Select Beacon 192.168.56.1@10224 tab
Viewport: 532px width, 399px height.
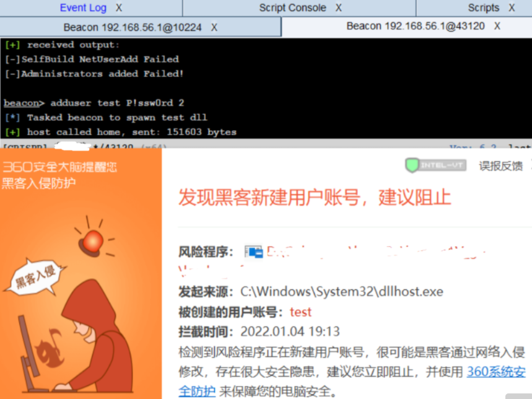point(133,27)
